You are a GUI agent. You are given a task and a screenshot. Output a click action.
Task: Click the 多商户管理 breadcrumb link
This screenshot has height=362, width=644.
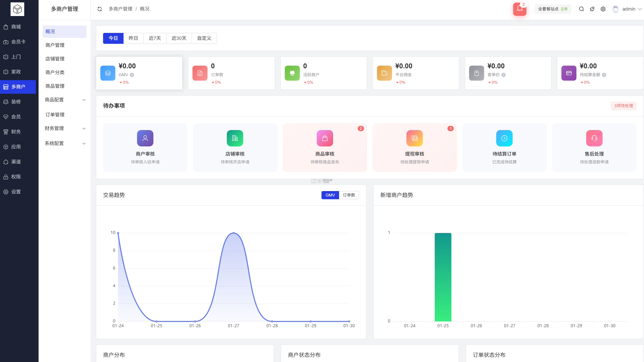(x=120, y=9)
